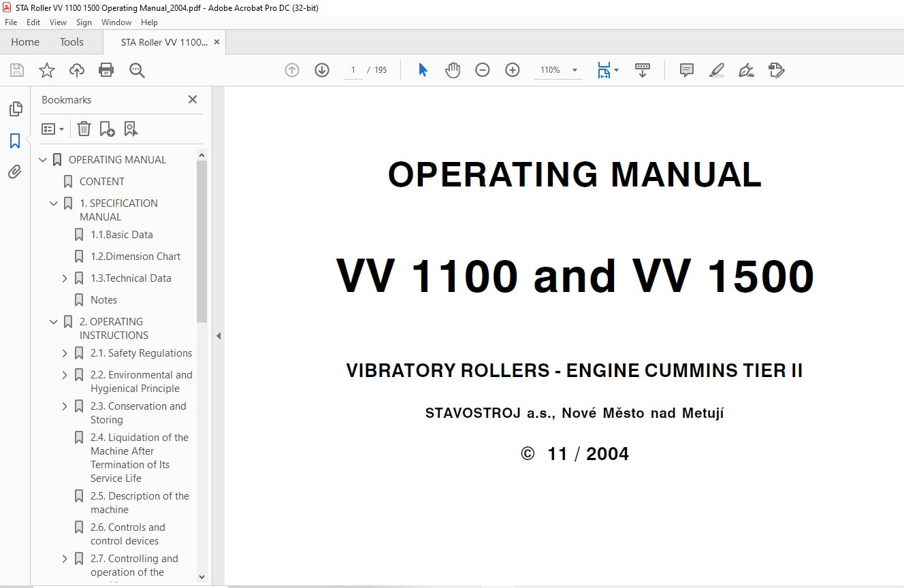The image size is (904, 588).
Task: Close the Bookmarks panel
Action: (x=193, y=99)
